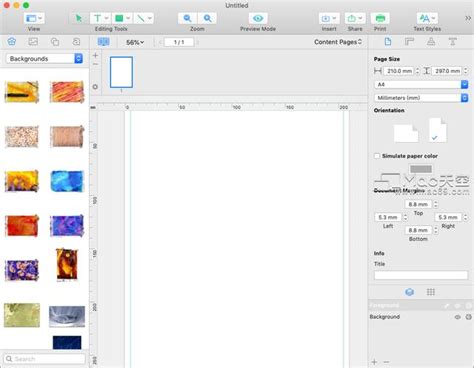Click the left margin field
The height and width of the screenshot is (368, 474).
pyautogui.click(x=388, y=217)
